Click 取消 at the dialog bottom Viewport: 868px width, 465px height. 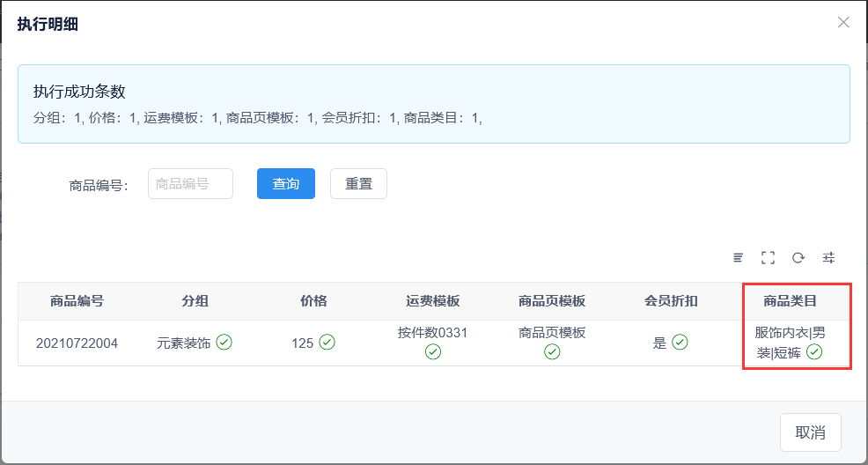pos(810,432)
